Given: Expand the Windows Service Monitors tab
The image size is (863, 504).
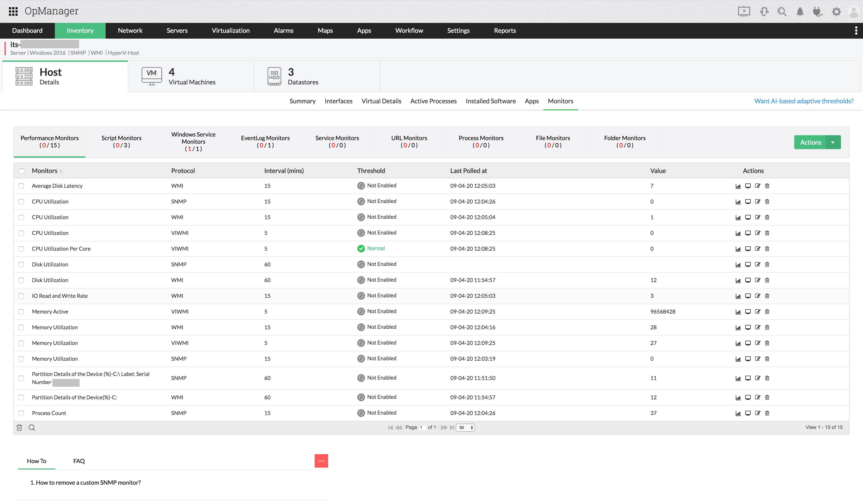Looking at the screenshot, I should pyautogui.click(x=193, y=141).
